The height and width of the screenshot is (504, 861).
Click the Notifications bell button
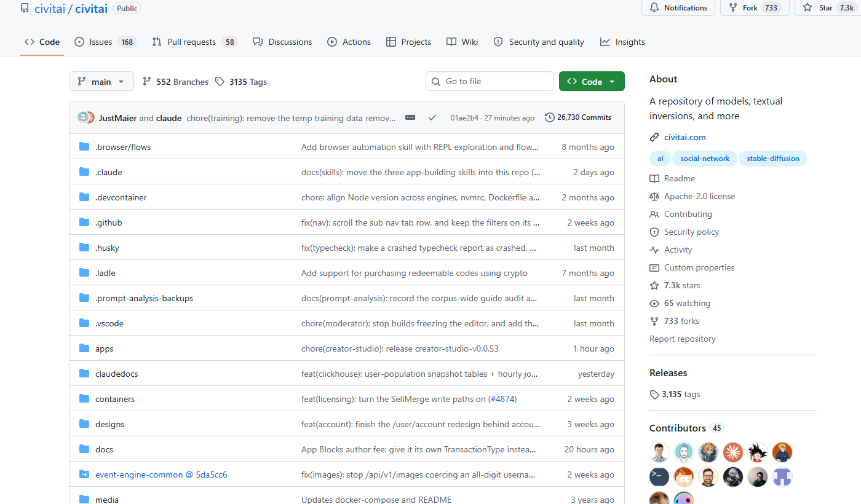click(x=678, y=8)
